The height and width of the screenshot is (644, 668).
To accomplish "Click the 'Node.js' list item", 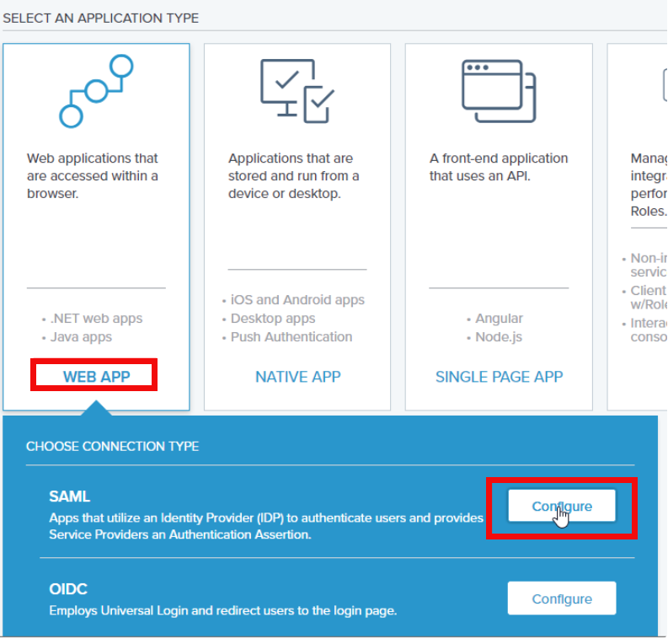I will [499, 337].
